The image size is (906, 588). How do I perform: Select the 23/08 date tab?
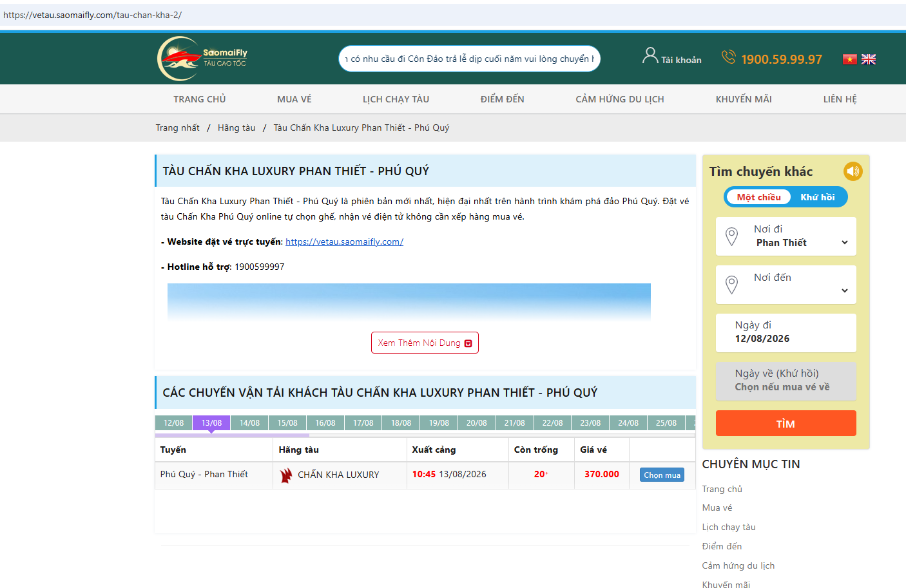click(x=590, y=423)
